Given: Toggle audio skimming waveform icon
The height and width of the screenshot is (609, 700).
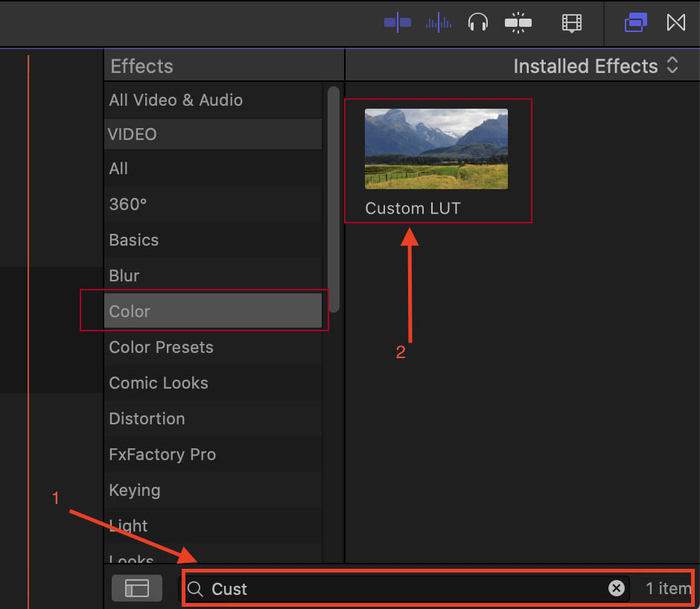Looking at the screenshot, I should pos(439,22).
